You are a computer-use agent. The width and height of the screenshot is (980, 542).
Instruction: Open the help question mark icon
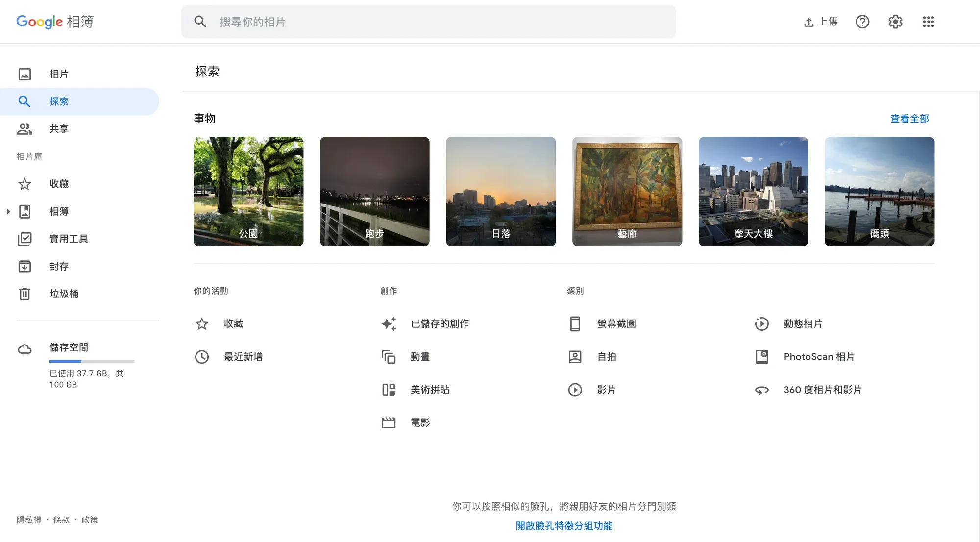point(862,22)
